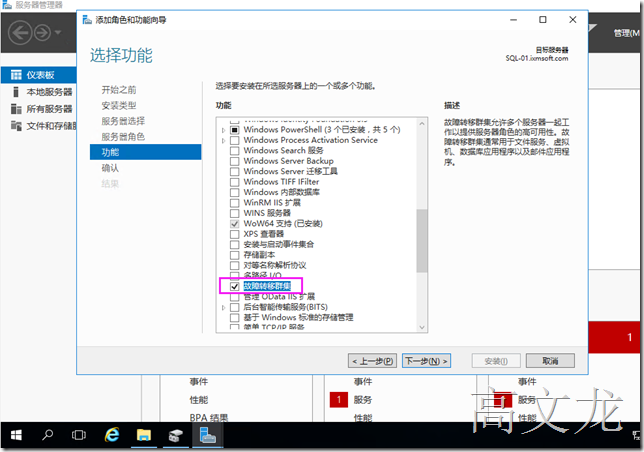Click the 安装(I) install button

click(x=496, y=361)
